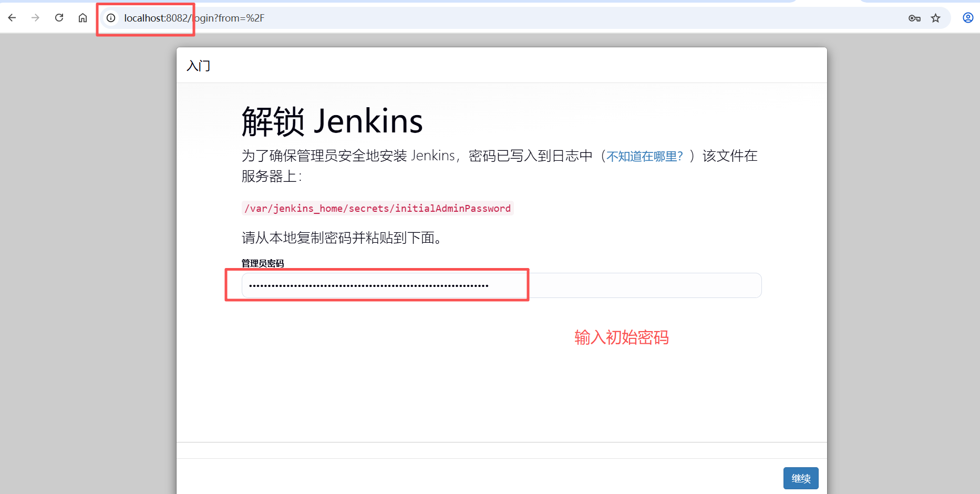View site information icon in address bar

[111, 18]
